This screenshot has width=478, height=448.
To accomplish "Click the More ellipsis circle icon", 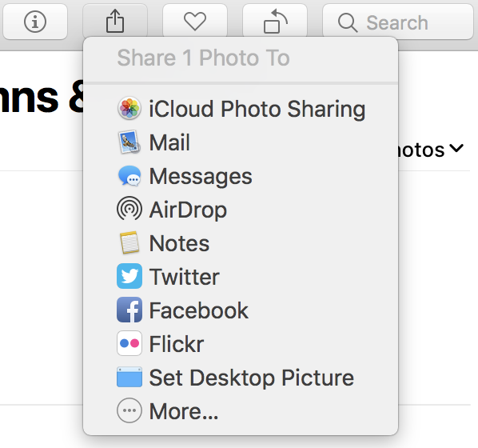I will 129,410.
